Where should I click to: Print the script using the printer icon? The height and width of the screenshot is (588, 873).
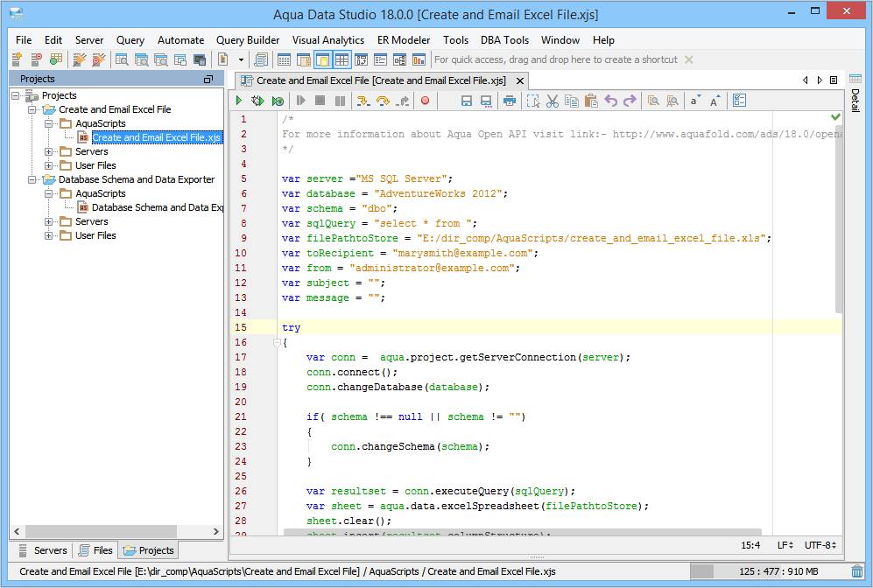[x=510, y=101]
